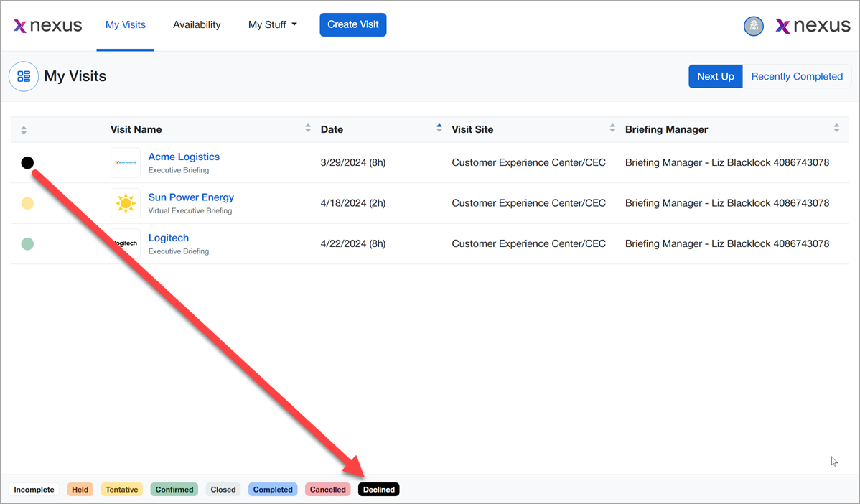Viewport: 860px width, 504px height.
Task: Click Briefing Manager cell in Logitech row
Action: pyautogui.click(x=727, y=243)
